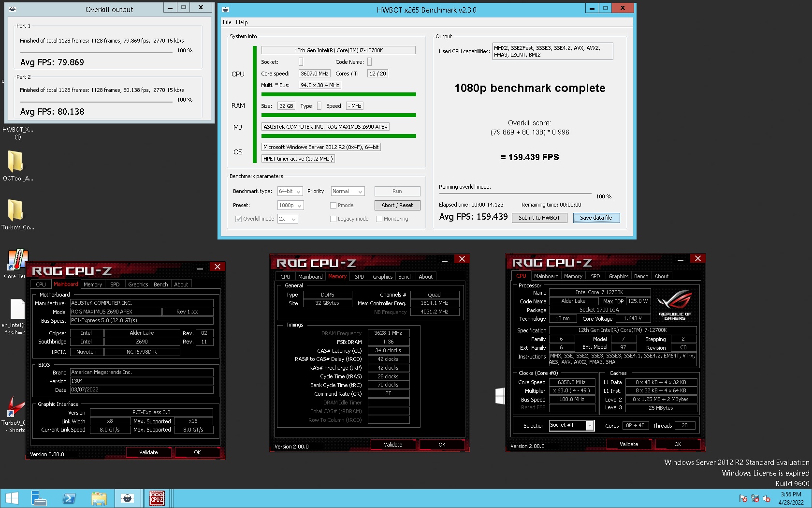Click the Windows Start button

(12, 498)
